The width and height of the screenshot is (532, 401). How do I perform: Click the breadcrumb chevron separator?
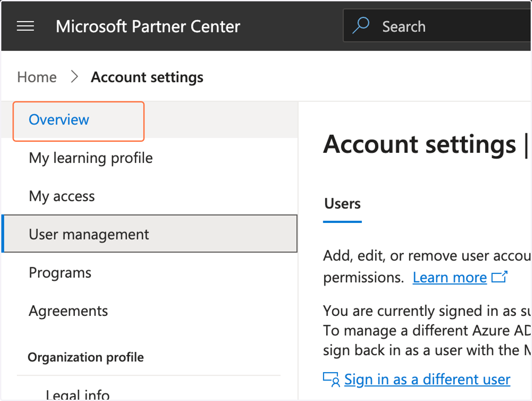(74, 77)
